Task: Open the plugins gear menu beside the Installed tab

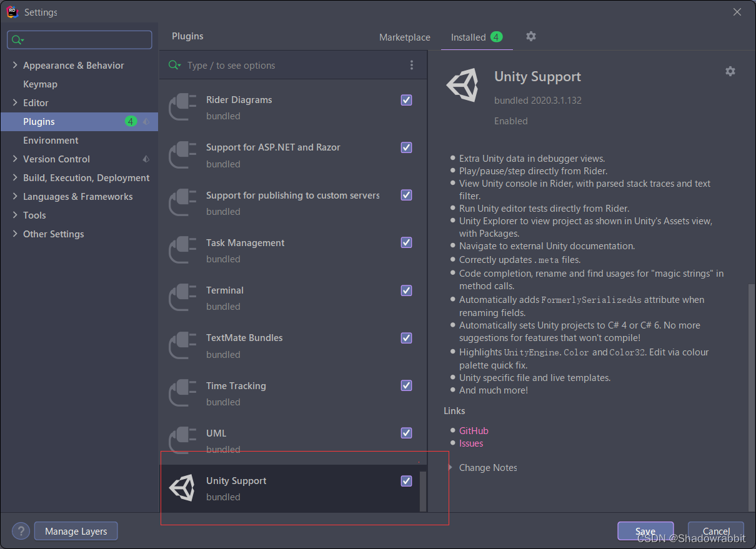Action: click(x=531, y=36)
